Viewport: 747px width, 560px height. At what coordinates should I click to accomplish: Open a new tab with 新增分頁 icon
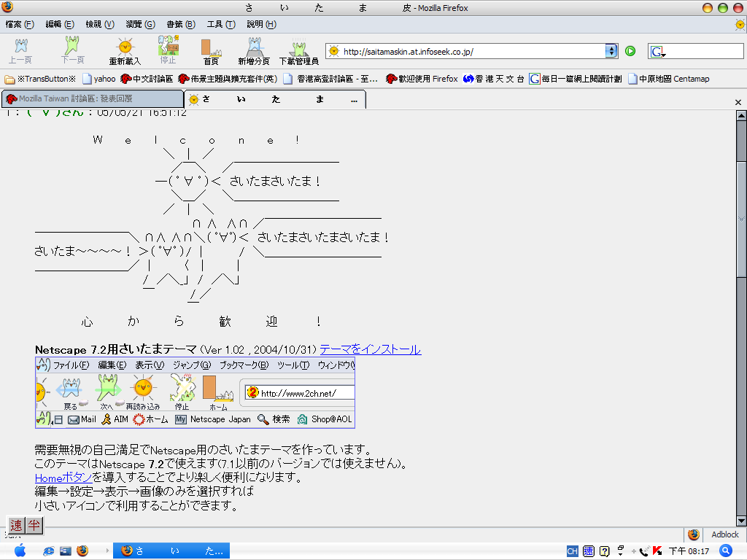click(x=253, y=49)
